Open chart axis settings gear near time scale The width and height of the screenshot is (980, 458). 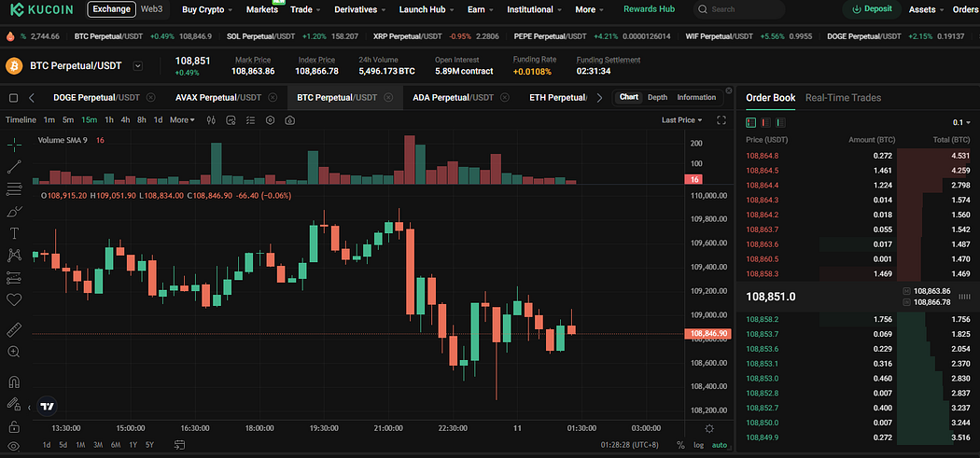pyautogui.click(x=709, y=429)
